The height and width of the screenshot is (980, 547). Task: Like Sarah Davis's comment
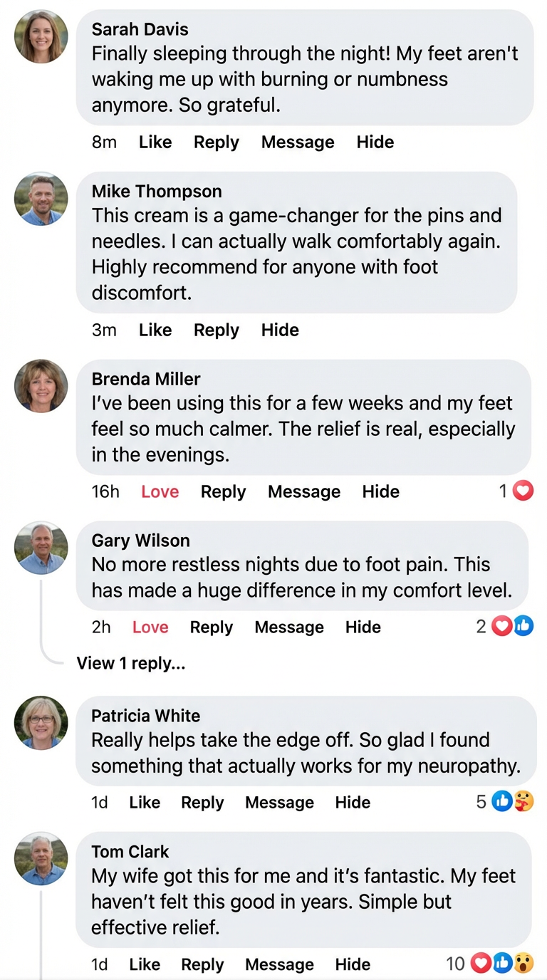(155, 142)
